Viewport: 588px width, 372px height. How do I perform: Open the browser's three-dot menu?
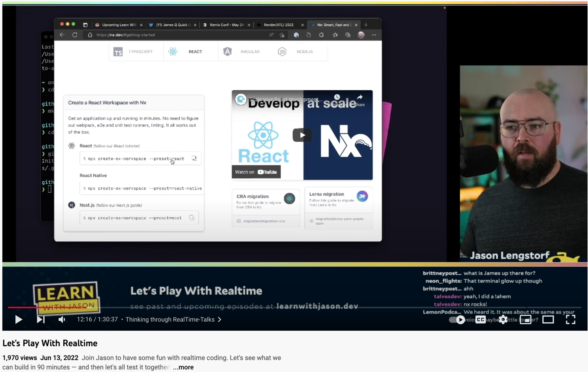(374, 35)
